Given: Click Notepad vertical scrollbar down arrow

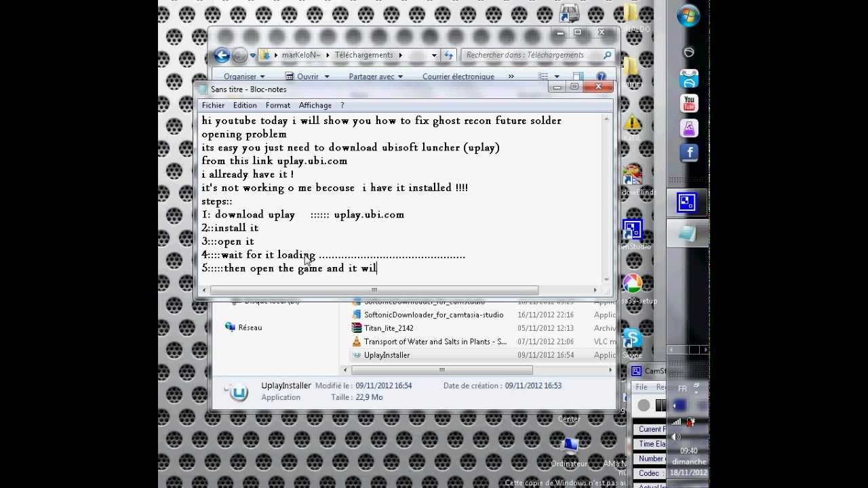Looking at the screenshot, I should point(606,279).
